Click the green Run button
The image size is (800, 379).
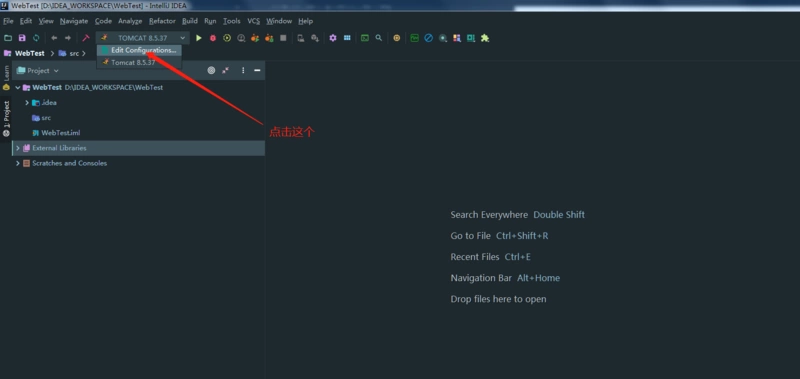(x=199, y=38)
